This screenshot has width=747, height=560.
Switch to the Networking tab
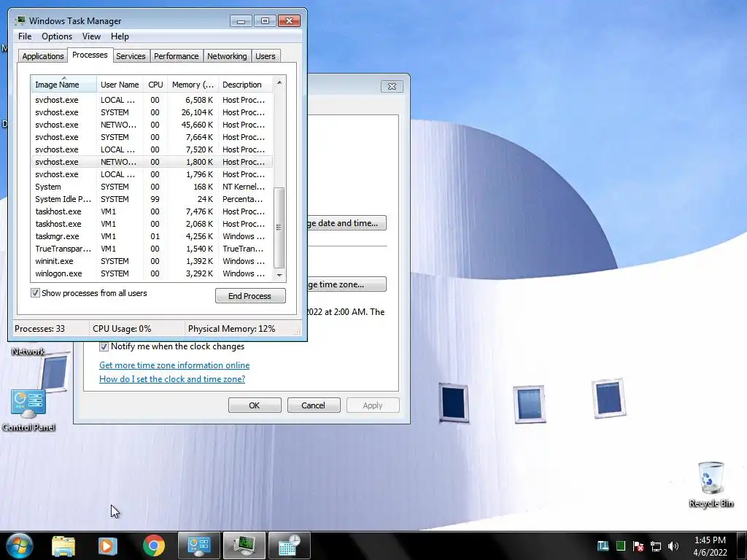[x=227, y=56]
